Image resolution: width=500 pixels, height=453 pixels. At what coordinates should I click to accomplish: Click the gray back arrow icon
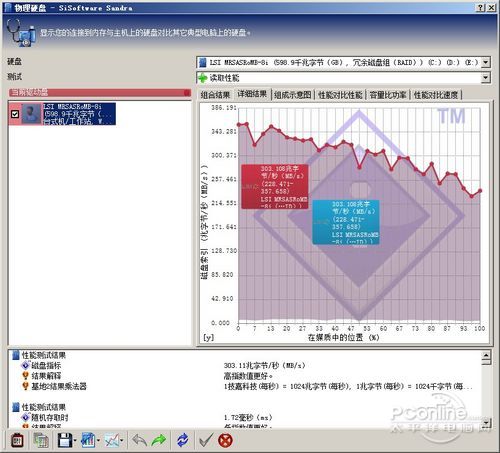(139, 440)
